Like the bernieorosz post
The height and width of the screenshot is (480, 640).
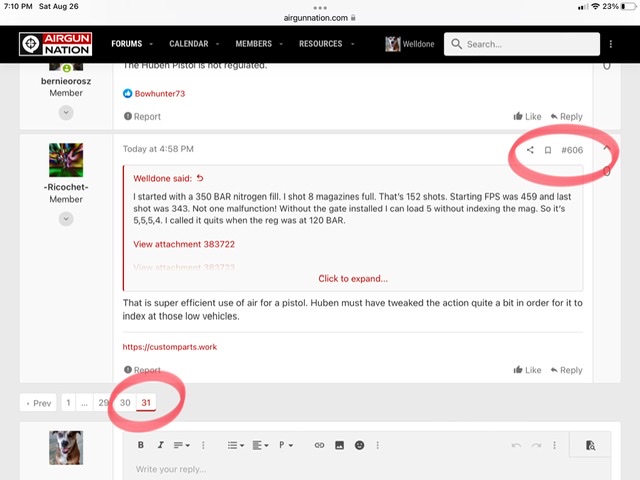coord(527,116)
